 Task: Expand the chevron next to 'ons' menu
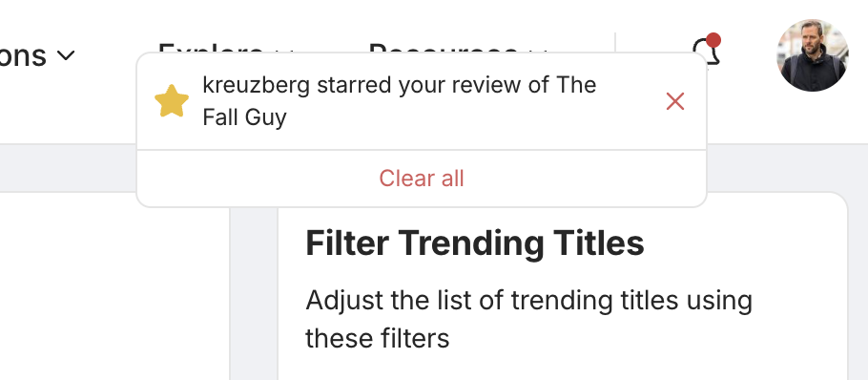(x=67, y=55)
